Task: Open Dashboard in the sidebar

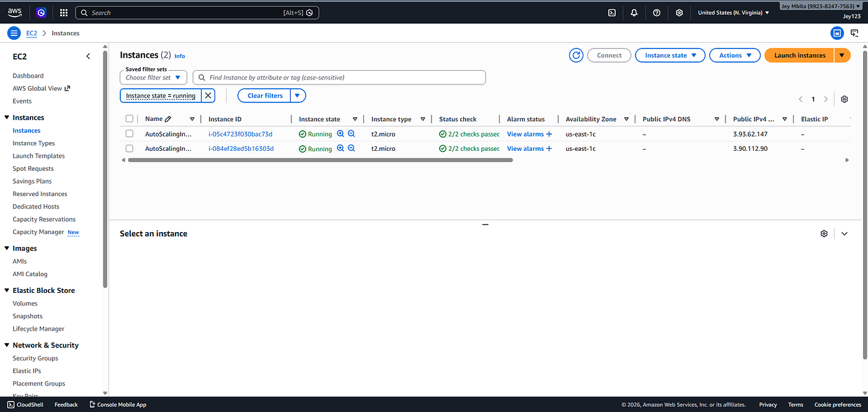Action: point(28,76)
